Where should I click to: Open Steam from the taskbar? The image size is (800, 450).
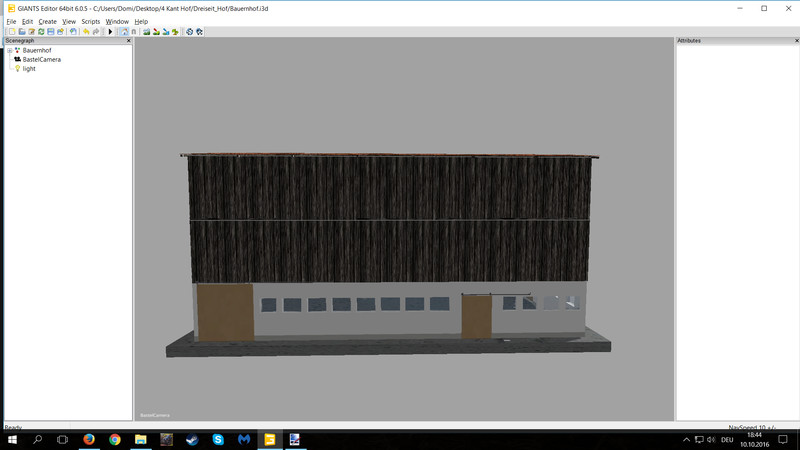192,439
